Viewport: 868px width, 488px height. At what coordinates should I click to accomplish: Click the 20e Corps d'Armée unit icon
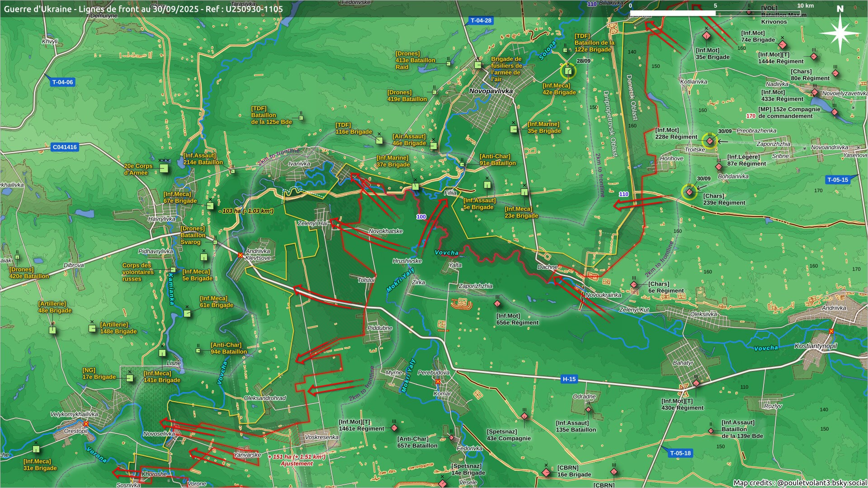pos(164,169)
